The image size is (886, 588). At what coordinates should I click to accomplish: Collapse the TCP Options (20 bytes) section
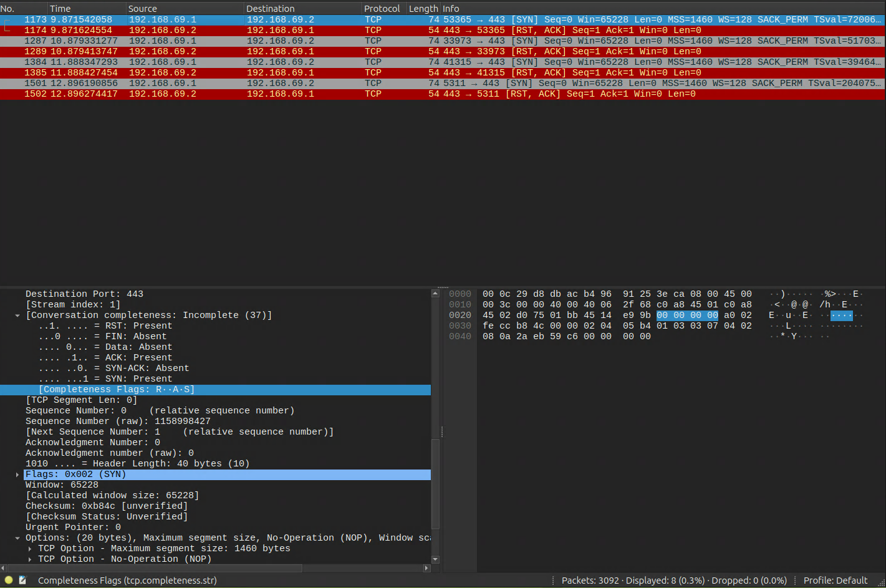[x=17, y=538]
